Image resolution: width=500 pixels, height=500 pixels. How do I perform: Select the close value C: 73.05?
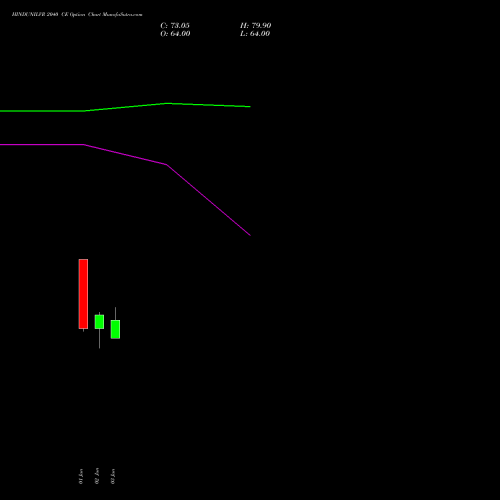(x=175, y=26)
